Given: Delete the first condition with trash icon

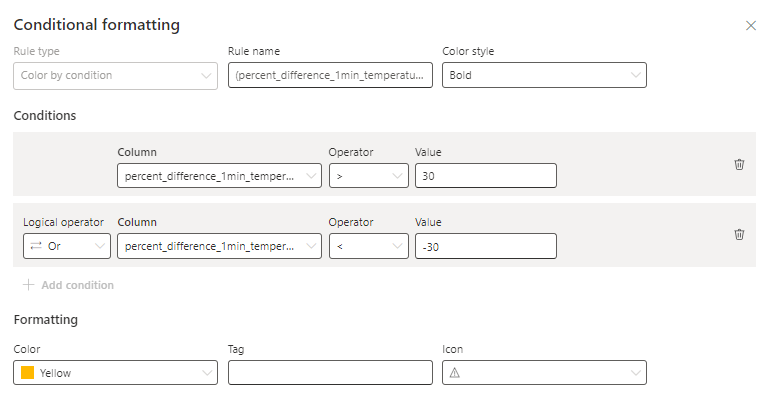Looking at the screenshot, I should [739, 164].
